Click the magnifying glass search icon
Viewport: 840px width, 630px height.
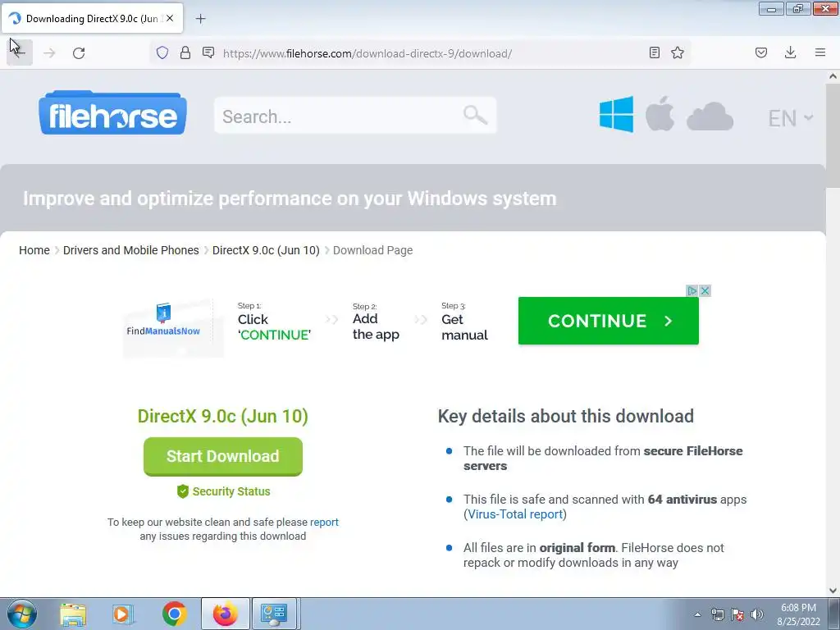click(475, 115)
